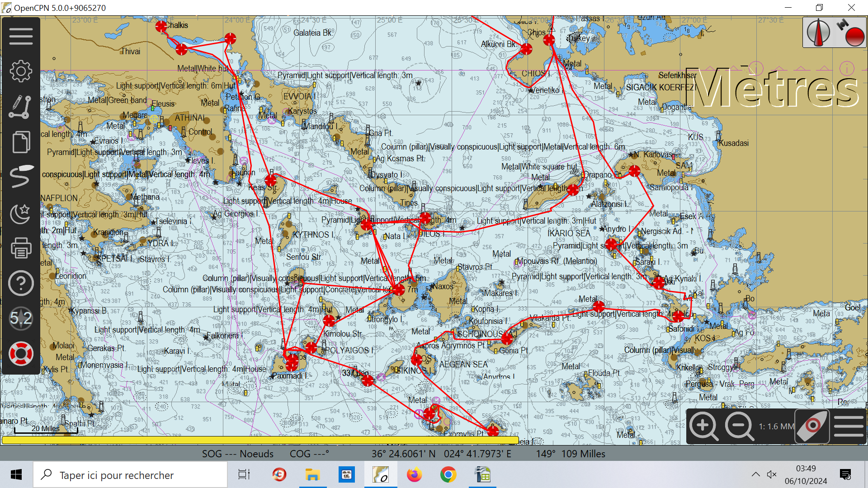Toggle auto-follow own ship button
The height and width of the screenshot is (488, 868).
coord(812,426)
